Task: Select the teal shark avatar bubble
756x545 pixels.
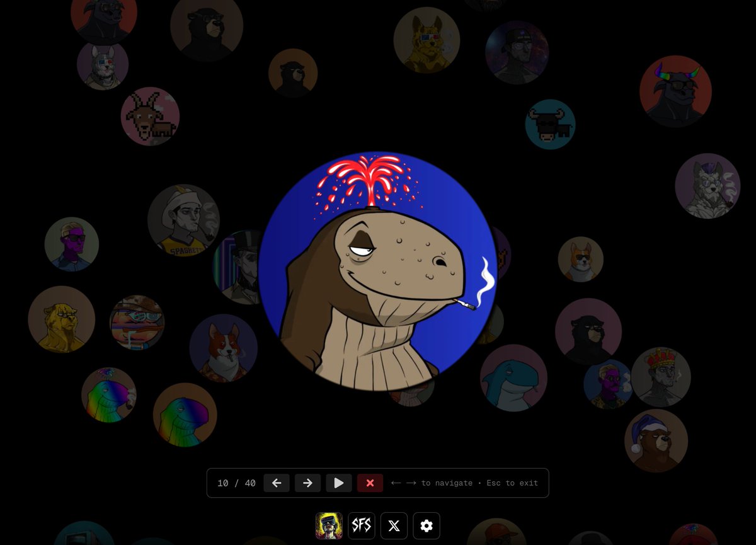Action: click(513, 377)
